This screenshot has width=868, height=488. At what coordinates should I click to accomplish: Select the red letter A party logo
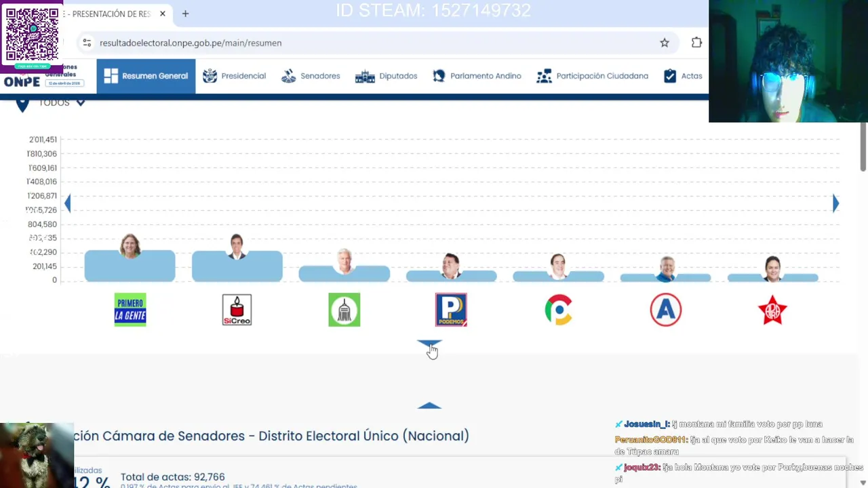pyautogui.click(x=666, y=310)
